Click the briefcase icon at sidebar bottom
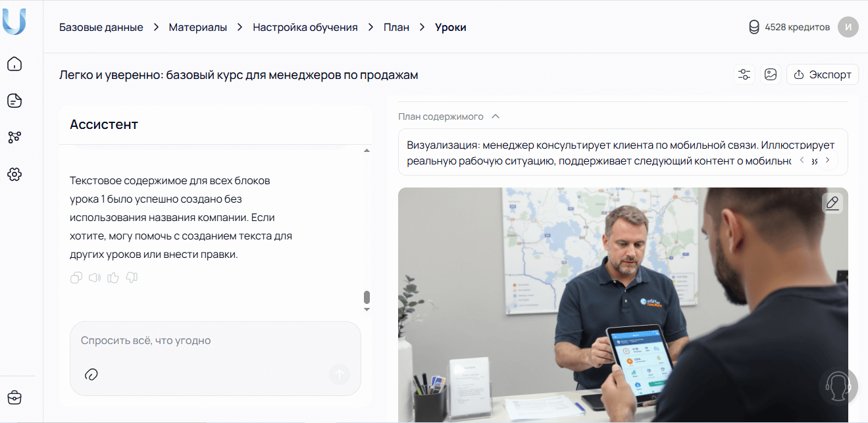 (14, 397)
